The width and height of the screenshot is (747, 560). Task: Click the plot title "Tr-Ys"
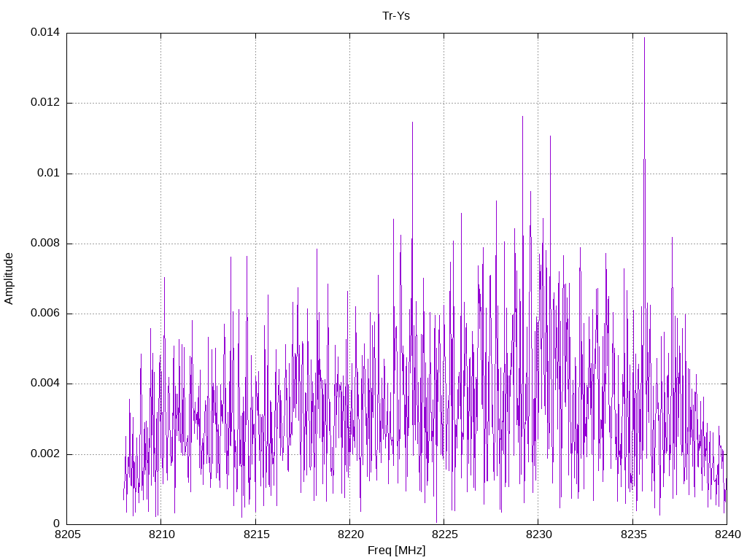(x=396, y=16)
